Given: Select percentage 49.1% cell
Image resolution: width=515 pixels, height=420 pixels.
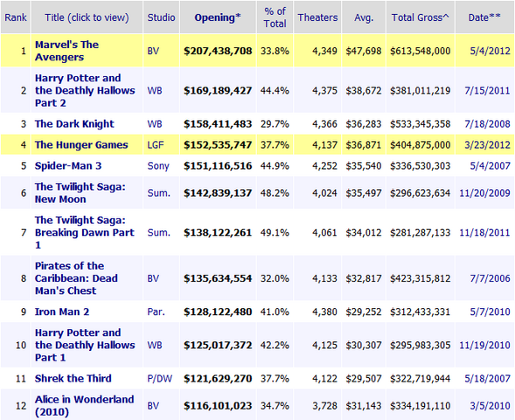Looking at the screenshot, I should click(275, 233).
